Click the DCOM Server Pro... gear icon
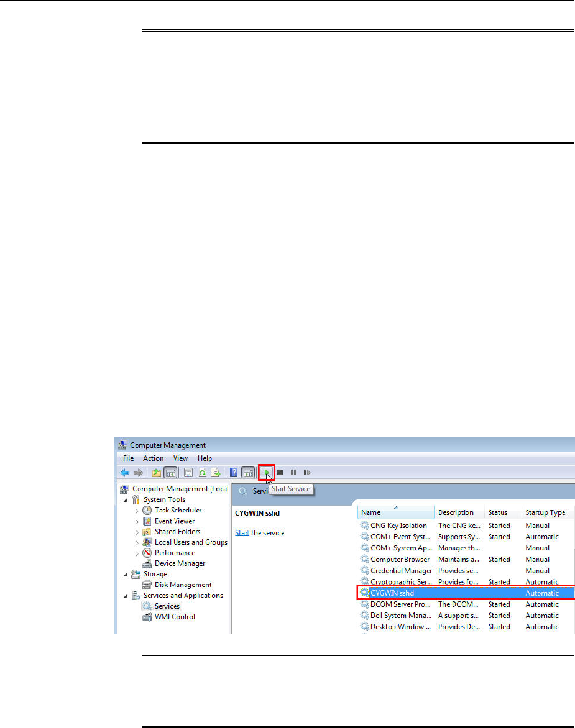 click(x=365, y=604)
